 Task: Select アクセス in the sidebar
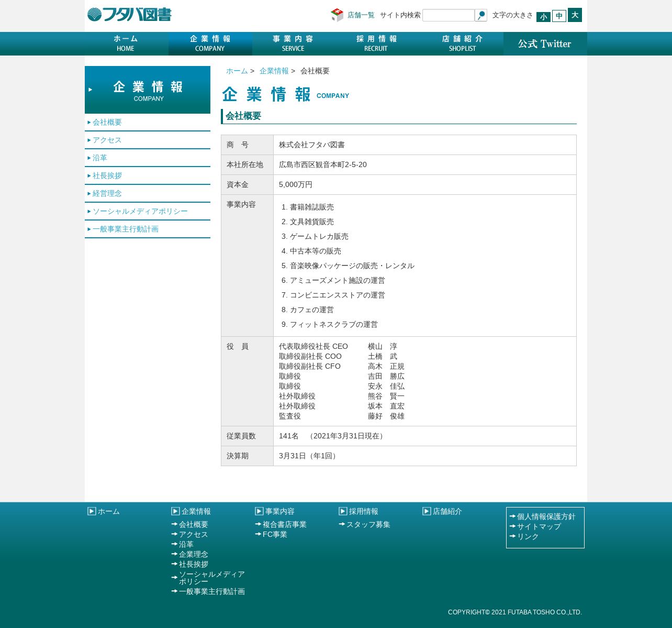point(148,140)
